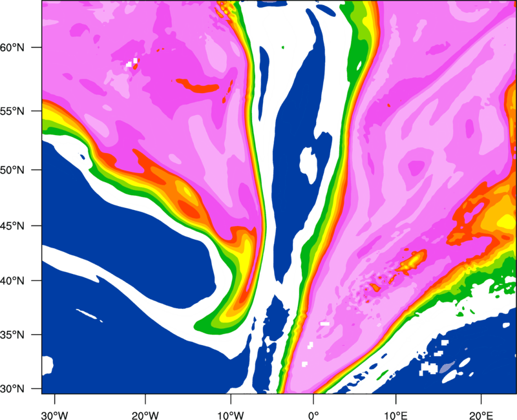Screen dimensions: 517x420
Task: Click the 60°N latitude label
Action: pos(12,47)
